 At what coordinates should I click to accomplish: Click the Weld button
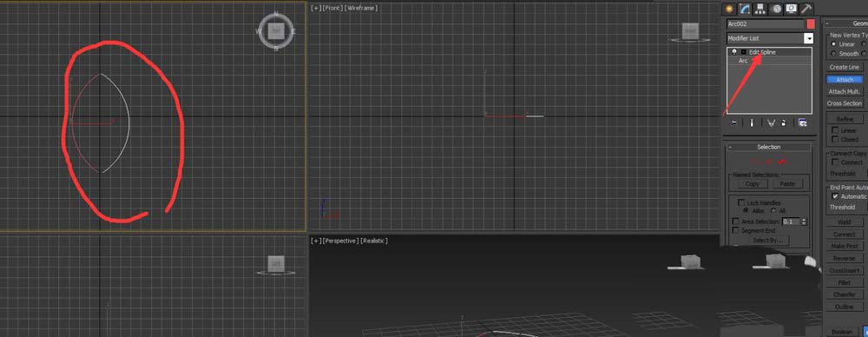(845, 221)
